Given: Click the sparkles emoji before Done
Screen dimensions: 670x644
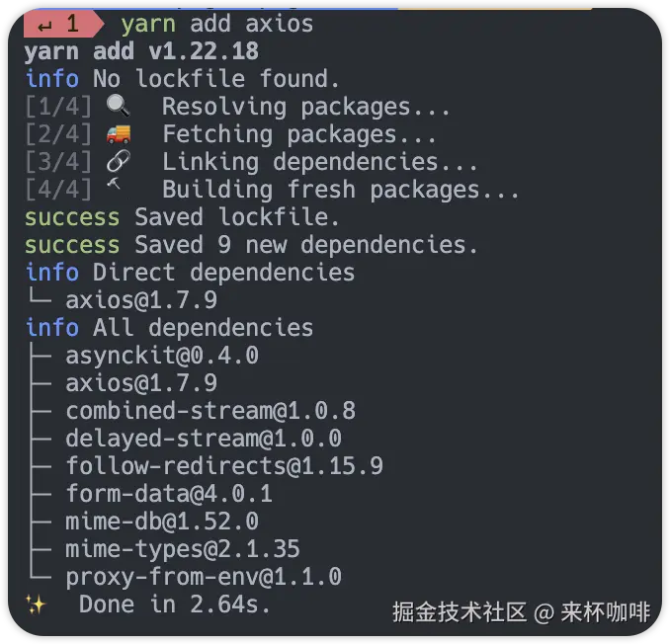Looking at the screenshot, I should point(35,604).
